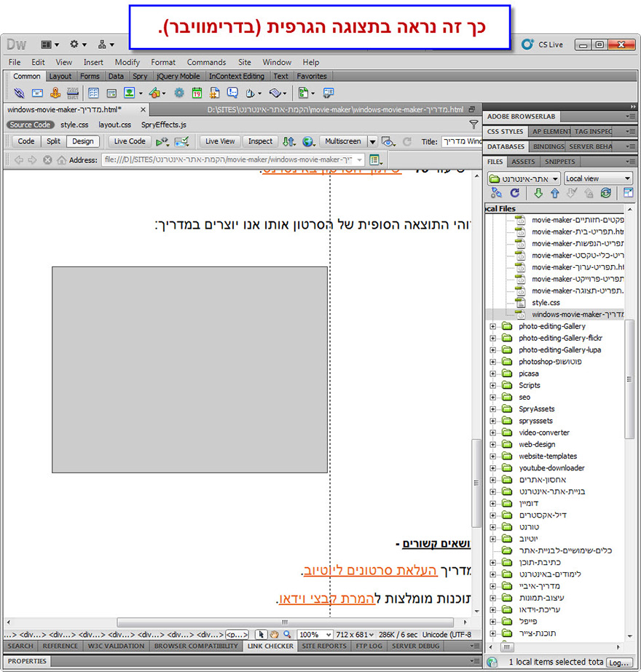The image size is (641, 672).
Task: Click the Media insert icon
Action: (154, 92)
